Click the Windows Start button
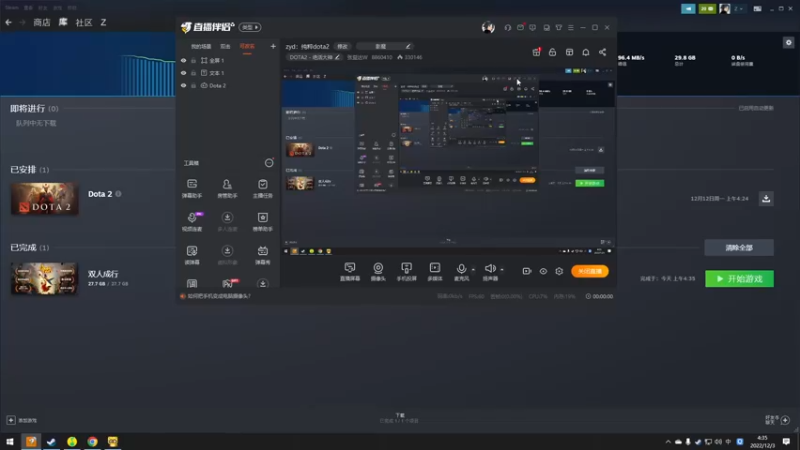Image resolution: width=800 pixels, height=450 pixels. point(10,442)
